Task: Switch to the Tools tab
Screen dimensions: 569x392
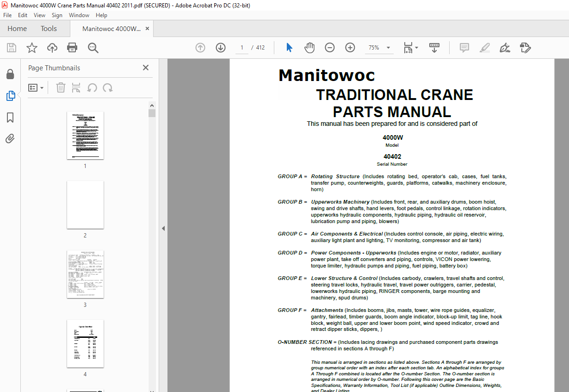Action: point(49,29)
